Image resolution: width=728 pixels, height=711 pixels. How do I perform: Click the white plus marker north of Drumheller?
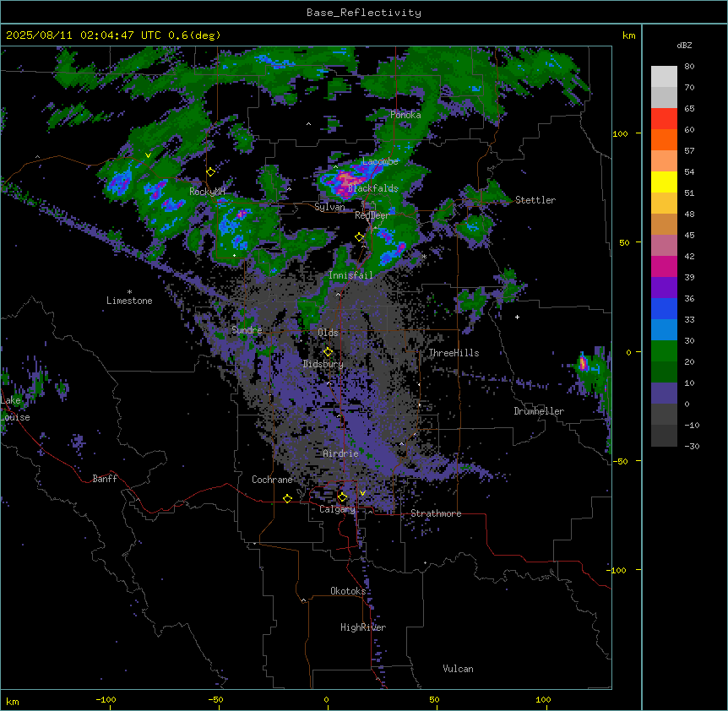(x=517, y=317)
